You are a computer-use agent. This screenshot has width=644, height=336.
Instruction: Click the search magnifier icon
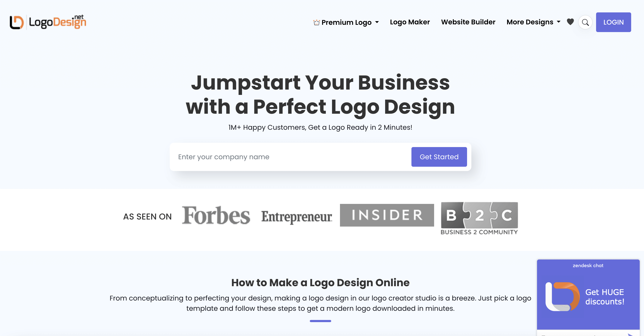coord(585,22)
